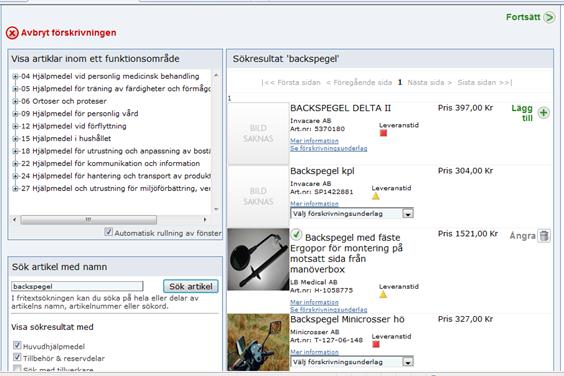Go to Nästa sida in pagination
This screenshot has height=376, width=564.
429,82
